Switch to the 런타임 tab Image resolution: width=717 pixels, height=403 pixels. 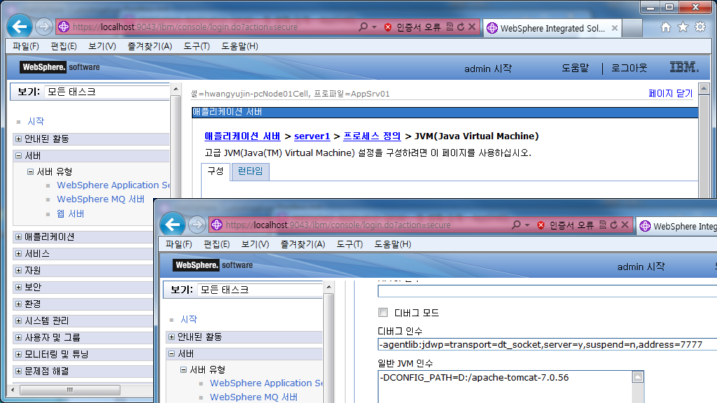[250, 171]
